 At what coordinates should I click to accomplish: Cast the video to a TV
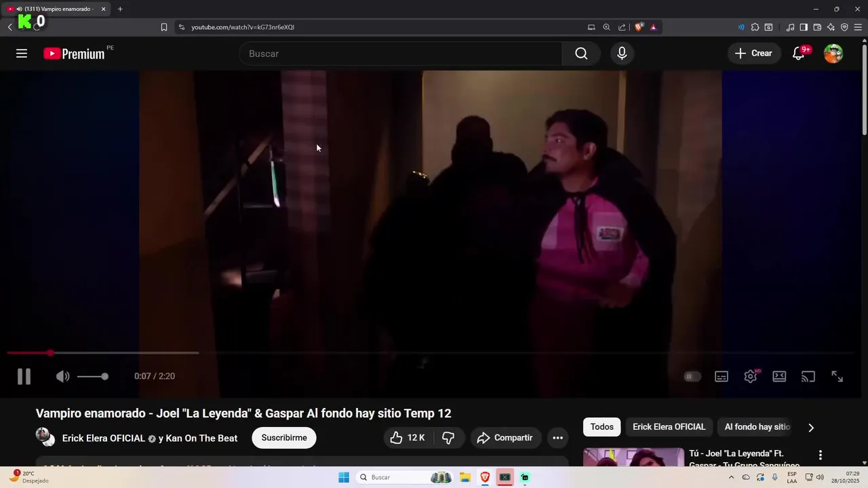(x=808, y=376)
